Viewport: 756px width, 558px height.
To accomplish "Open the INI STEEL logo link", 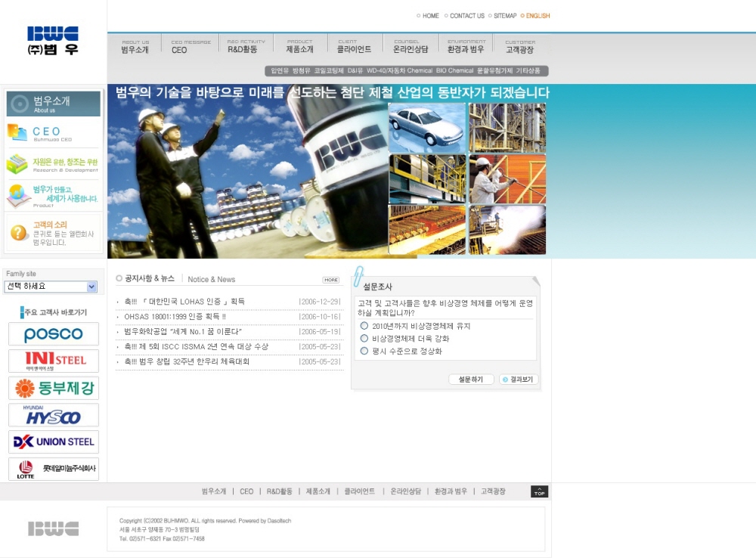I will pos(54,361).
